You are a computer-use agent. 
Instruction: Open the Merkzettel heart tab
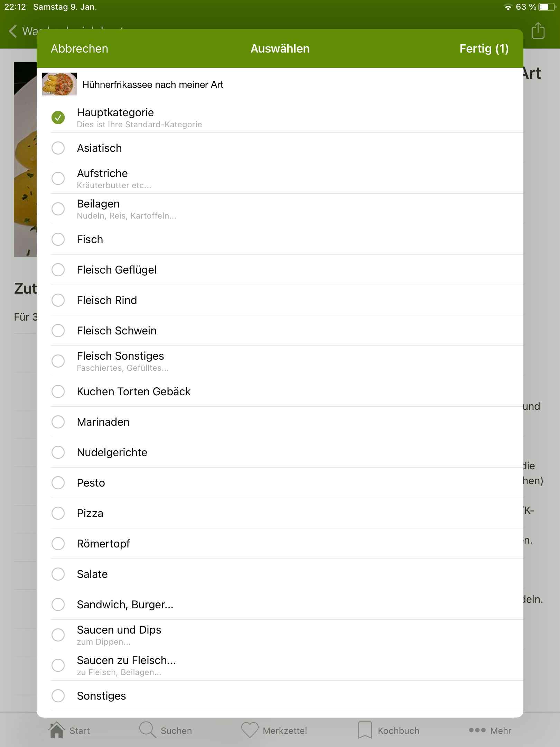[x=250, y=730]
